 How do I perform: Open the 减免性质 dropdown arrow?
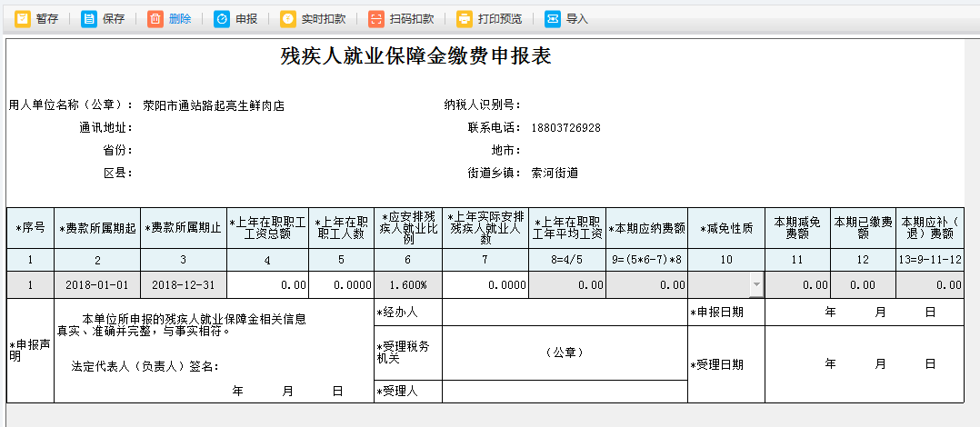(x=757, y=284)
